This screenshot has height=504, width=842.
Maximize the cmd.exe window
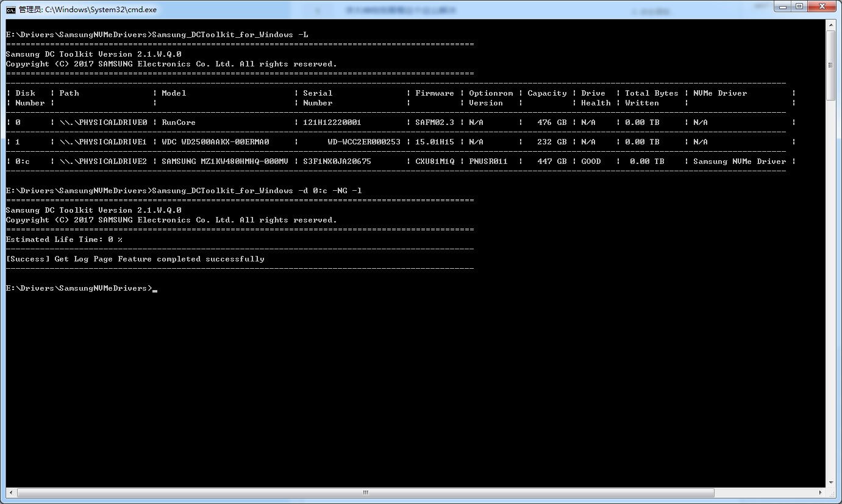(799, 6)
